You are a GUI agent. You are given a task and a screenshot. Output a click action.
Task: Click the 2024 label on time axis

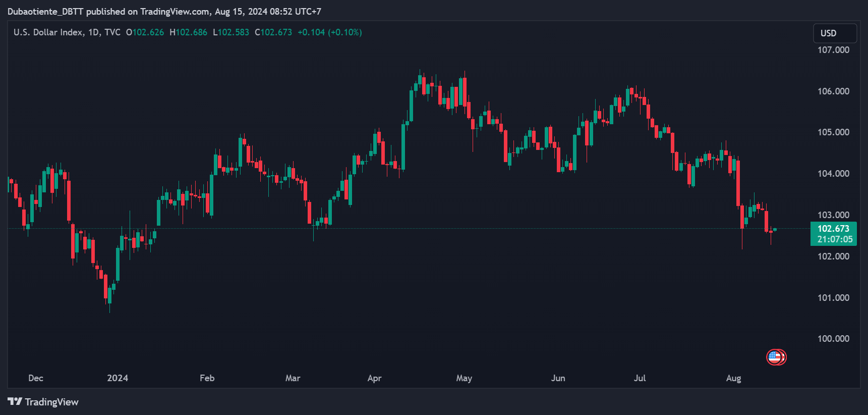click(118, 378)
